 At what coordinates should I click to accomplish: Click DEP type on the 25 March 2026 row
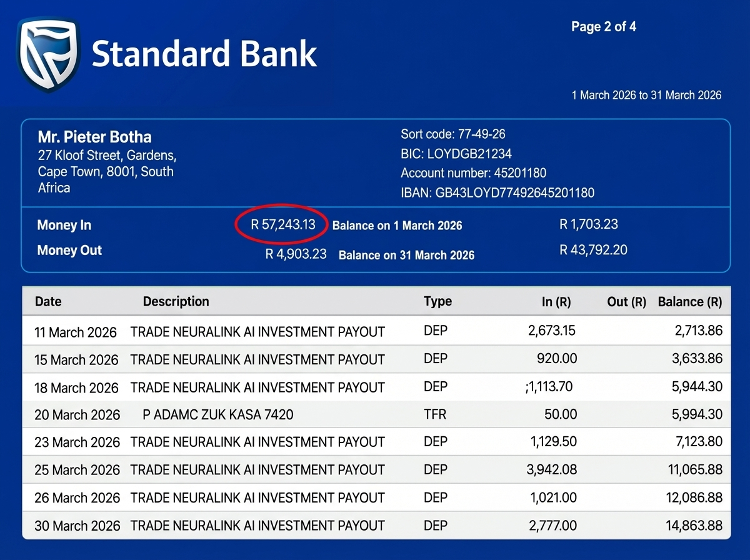tap(436, 469)
